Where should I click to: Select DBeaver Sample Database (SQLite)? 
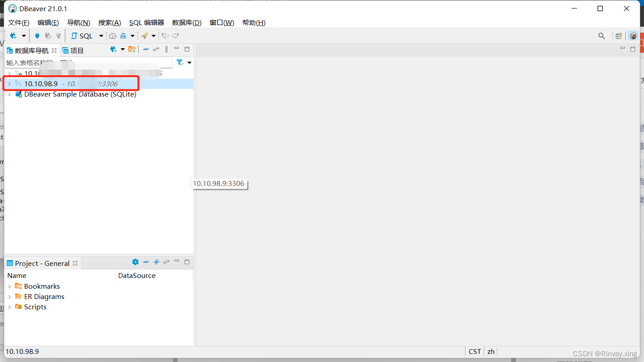click(x=80, y=94)
